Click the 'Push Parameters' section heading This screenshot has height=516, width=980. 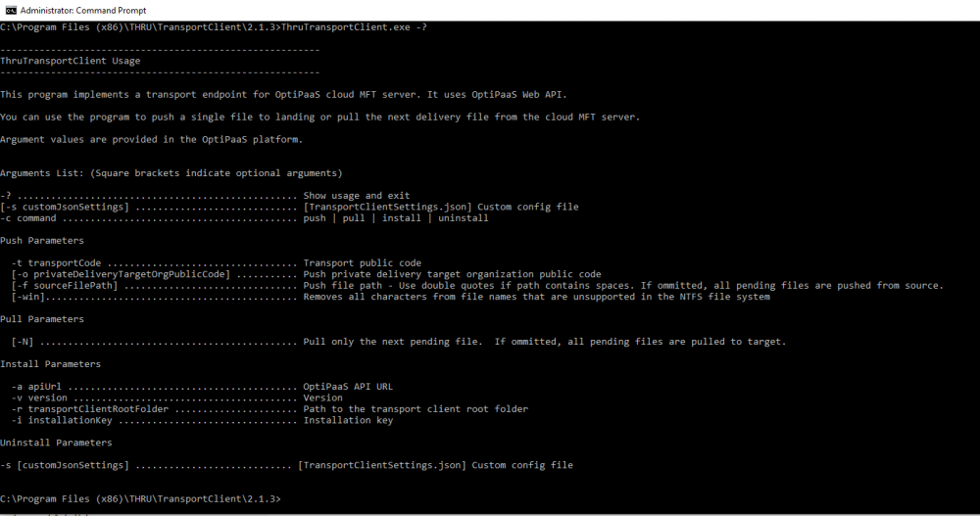pyautogui.click(x=42, y=241)
